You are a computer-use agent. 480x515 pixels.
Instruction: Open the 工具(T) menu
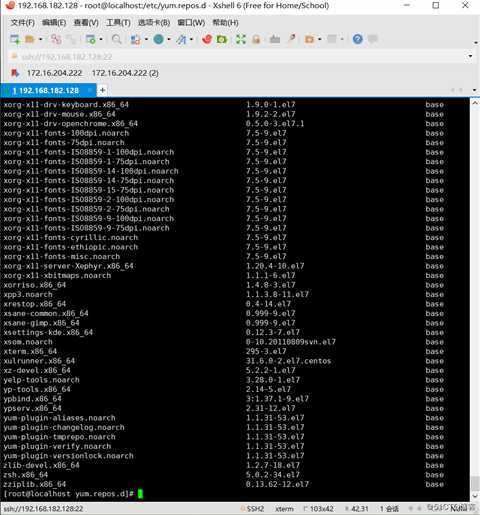click(x=118, y=23)
